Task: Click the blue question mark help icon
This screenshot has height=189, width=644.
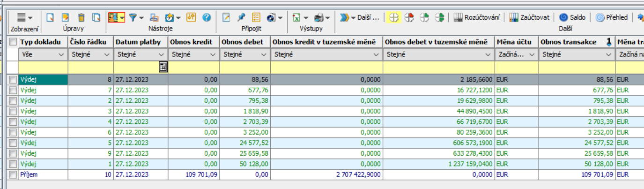Action: (207, 18)
